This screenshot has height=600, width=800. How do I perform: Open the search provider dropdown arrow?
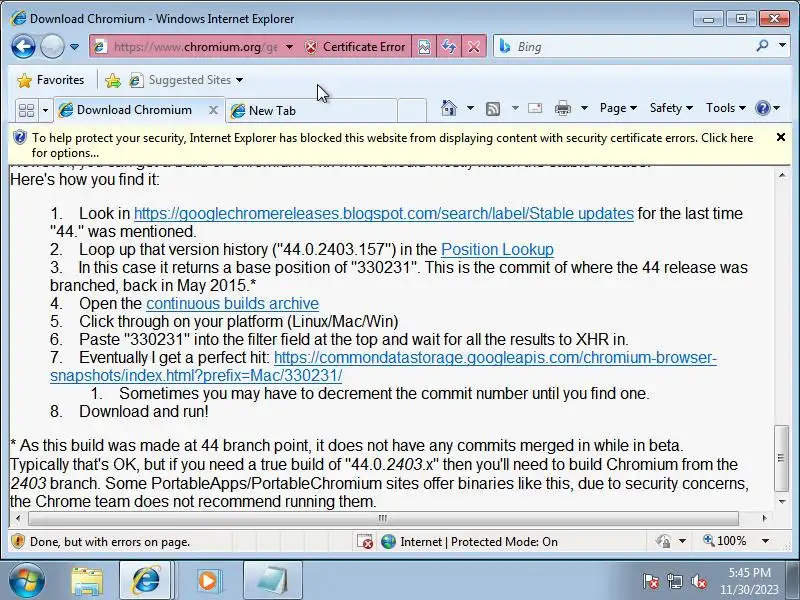[783, 46]
